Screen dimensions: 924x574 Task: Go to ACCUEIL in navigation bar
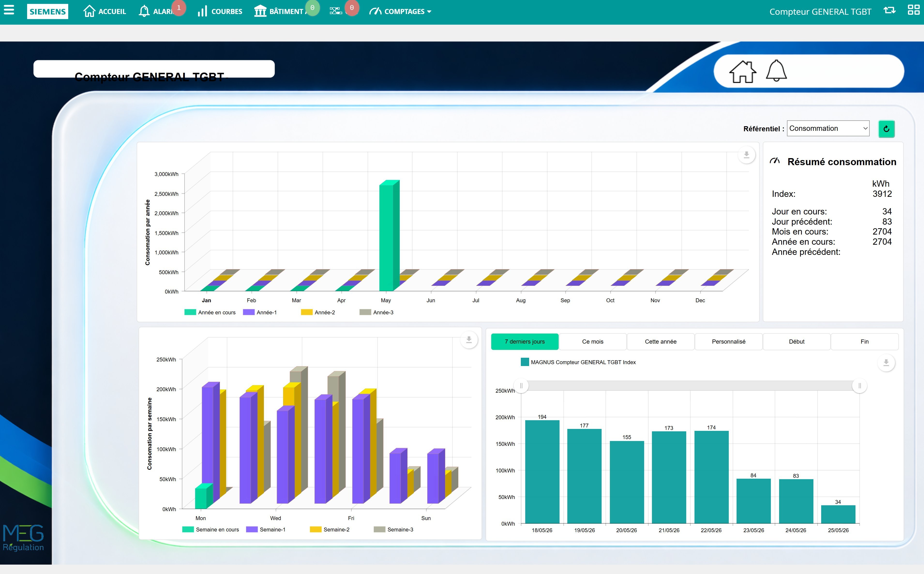click(105, 11)
